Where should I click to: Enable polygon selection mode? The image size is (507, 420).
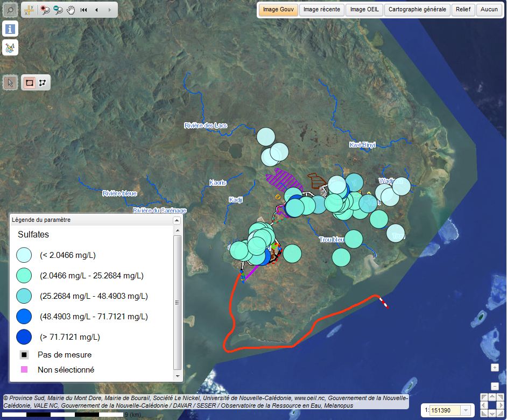point(42,82)
